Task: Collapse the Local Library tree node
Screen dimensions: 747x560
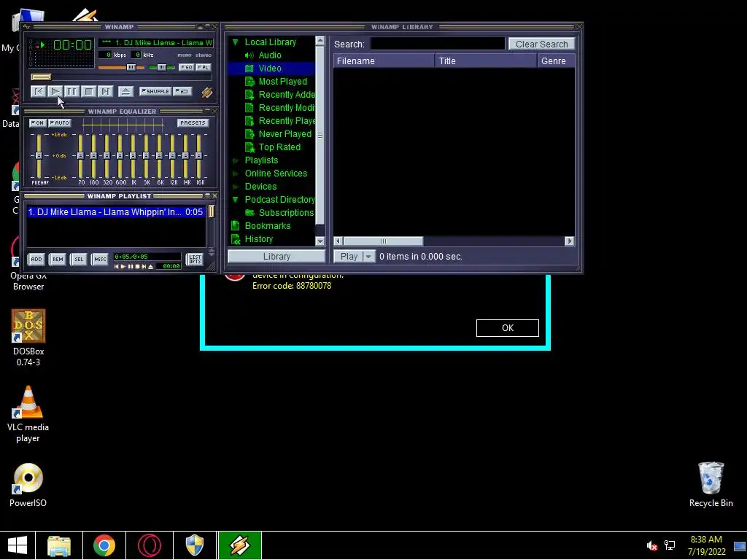Action: (235, 42)
